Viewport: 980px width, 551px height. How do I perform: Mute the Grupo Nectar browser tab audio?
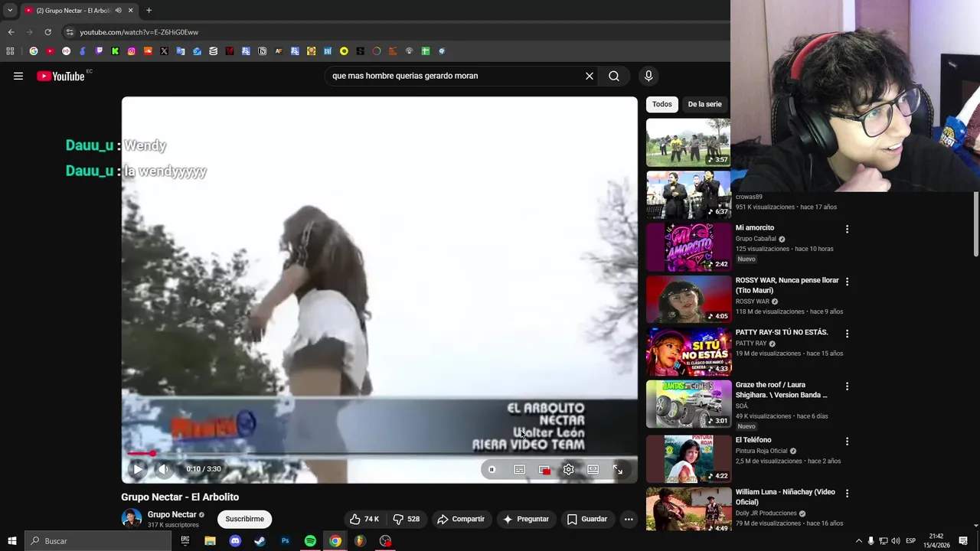pyautogui.click(x=118, y=10)
